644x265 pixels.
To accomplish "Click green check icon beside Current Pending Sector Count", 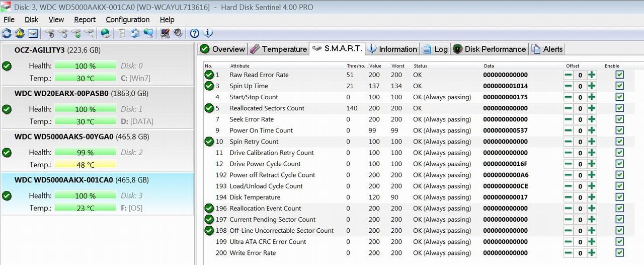I will click(x=209, y=219).
